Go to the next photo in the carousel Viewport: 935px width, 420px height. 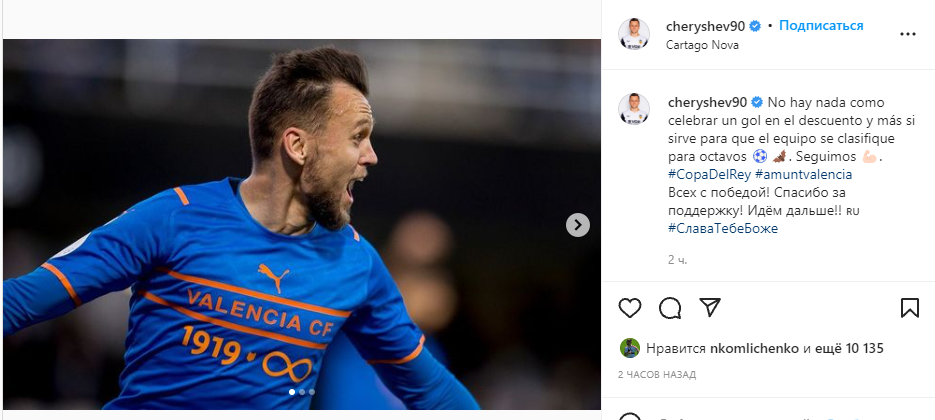578,225
